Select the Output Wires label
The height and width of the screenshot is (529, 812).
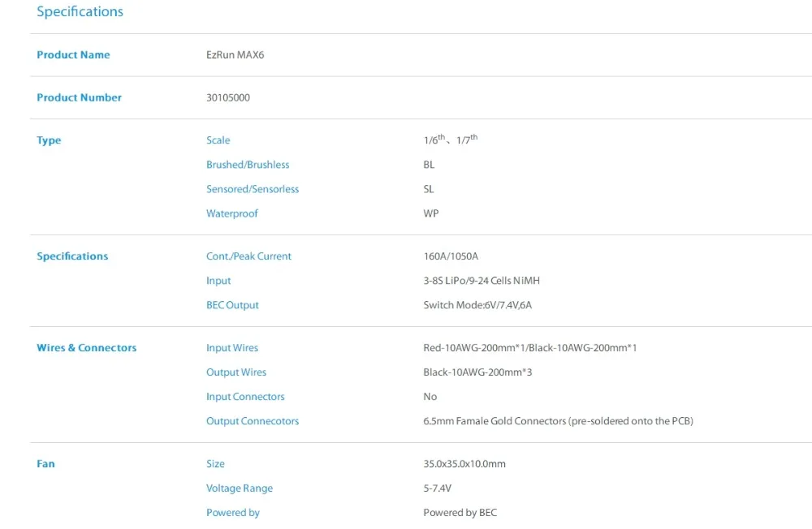click(236, 372)
